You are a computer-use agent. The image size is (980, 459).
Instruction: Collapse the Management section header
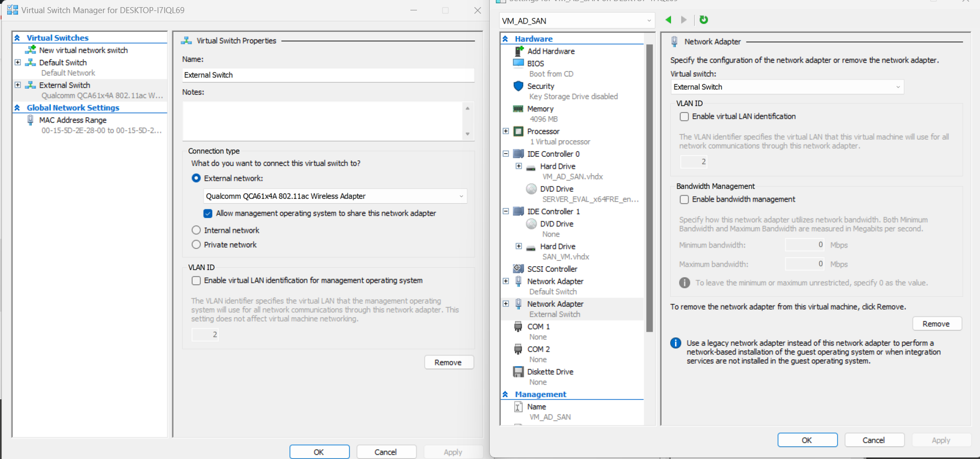click(x=505, y=394)
